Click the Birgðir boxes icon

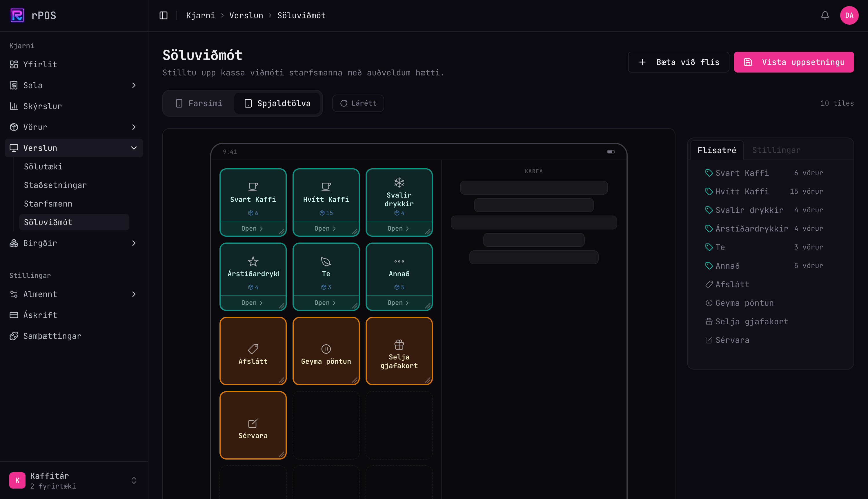[x=14, y=243]
